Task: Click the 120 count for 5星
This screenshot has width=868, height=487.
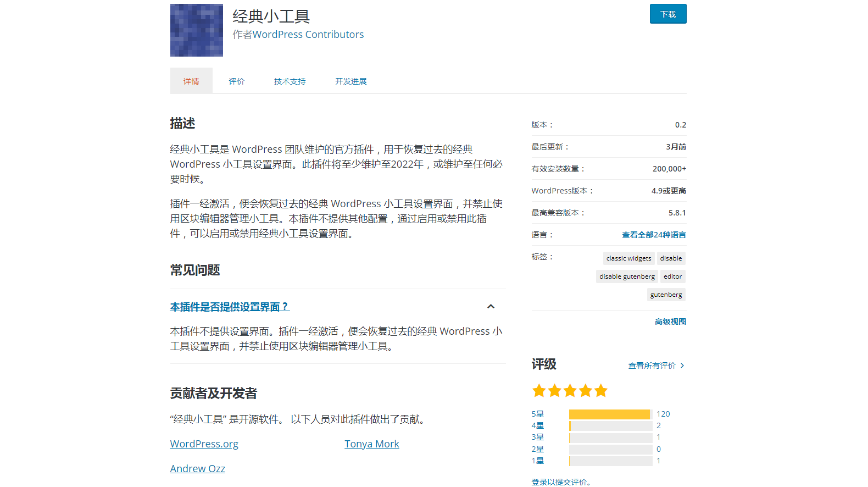Action: tap(663, 414)
